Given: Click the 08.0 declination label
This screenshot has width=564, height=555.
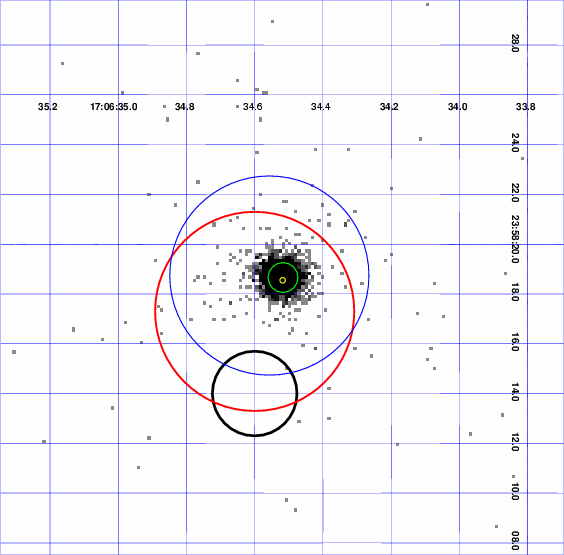Looking at the screenshot, I should click(x=515, y=541).
